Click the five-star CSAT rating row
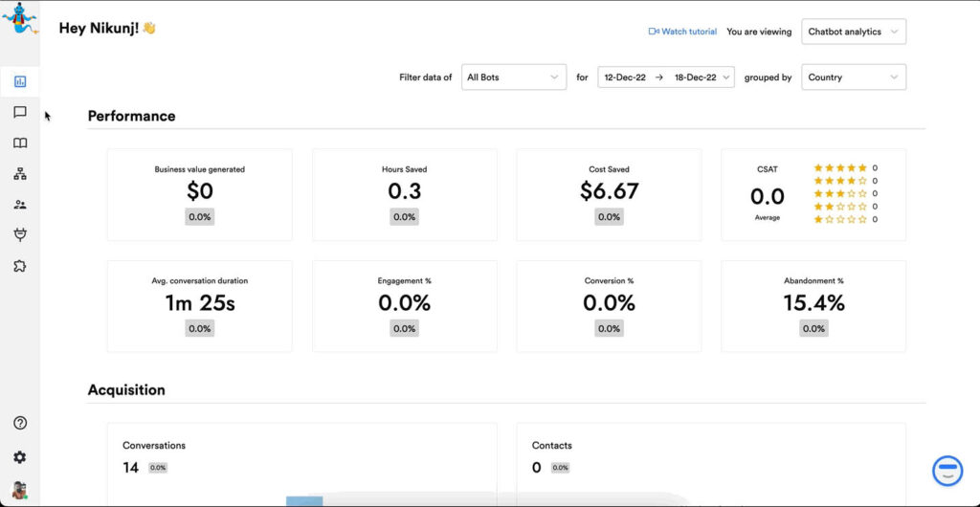This screenshot has height=507, width=980. point(841,167)
